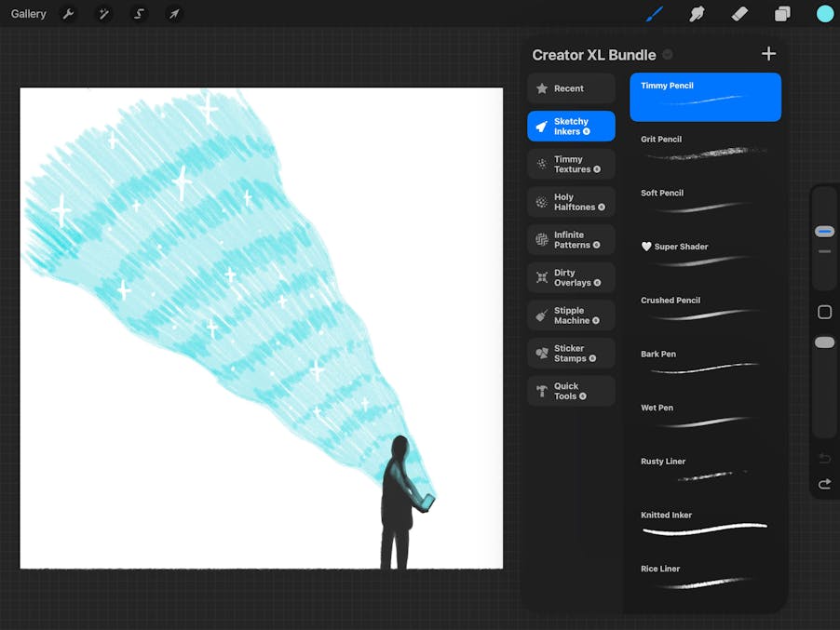This screenshot has height=630, width=840.
Task: Tap the redo arrow on sidebar
Action: tap(824, 484)
